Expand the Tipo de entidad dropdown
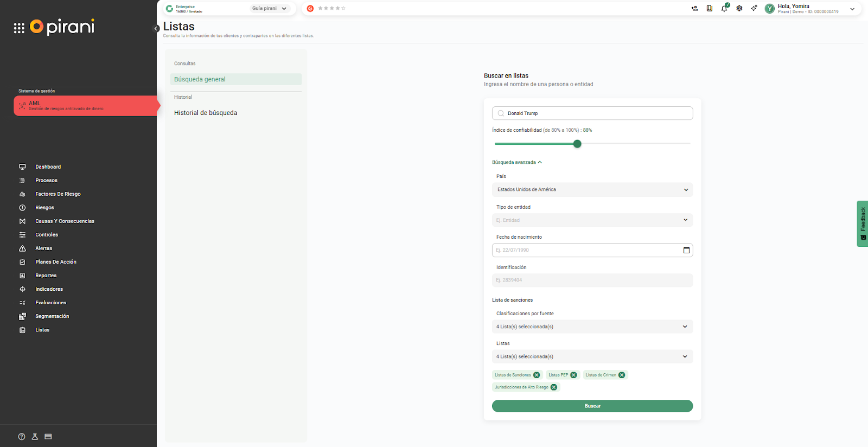The height and width of the screenshot is (447, 868). [x=592, y=220]
